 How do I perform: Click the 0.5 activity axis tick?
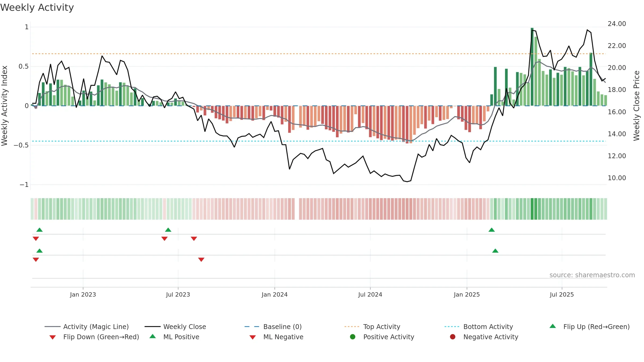click(23, 66)
